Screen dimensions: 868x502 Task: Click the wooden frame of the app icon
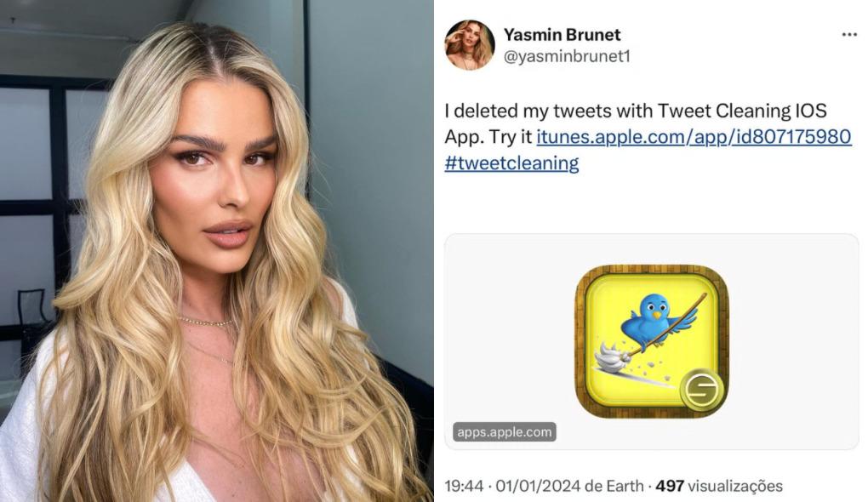pyautogui.click(x=580, y=340)
